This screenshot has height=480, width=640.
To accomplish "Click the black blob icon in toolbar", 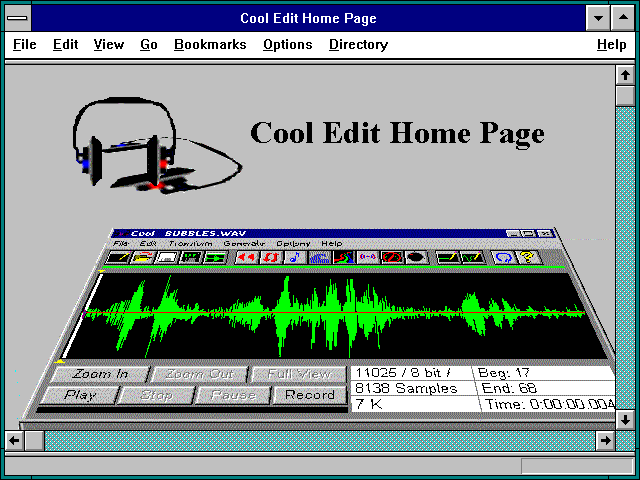I will pyautogui.click(x=416, y=257).
